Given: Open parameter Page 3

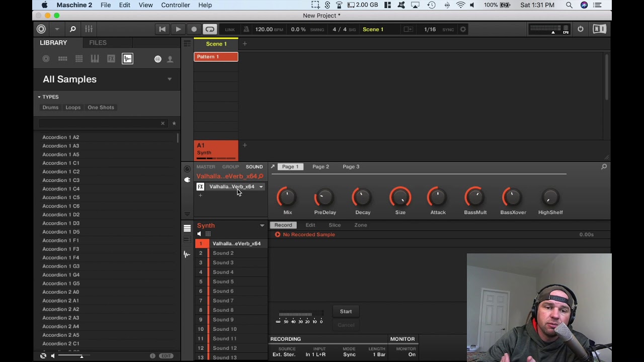Looking at the screenshot, I should point(351,166).
